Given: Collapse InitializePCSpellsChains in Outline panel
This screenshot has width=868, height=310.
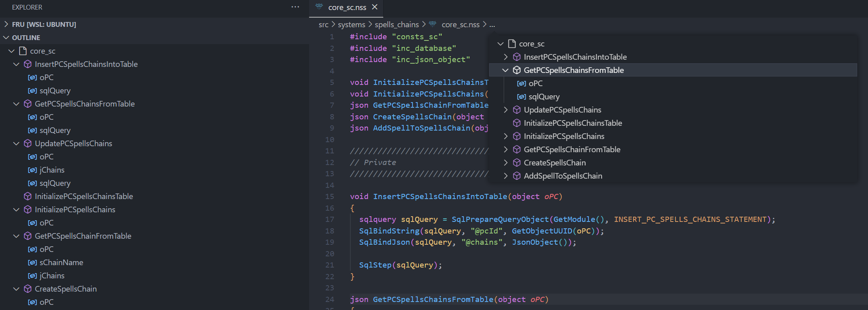Looking at the screenshot, I should click(x=16, y=209).
